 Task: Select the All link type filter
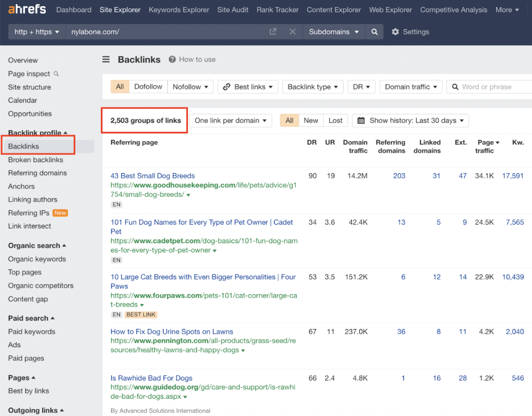pos(120,87)
